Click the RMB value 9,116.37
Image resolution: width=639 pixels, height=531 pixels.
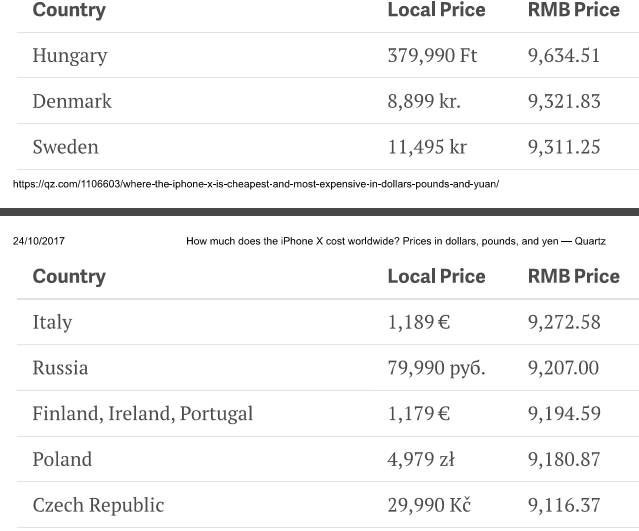(564, 506)
